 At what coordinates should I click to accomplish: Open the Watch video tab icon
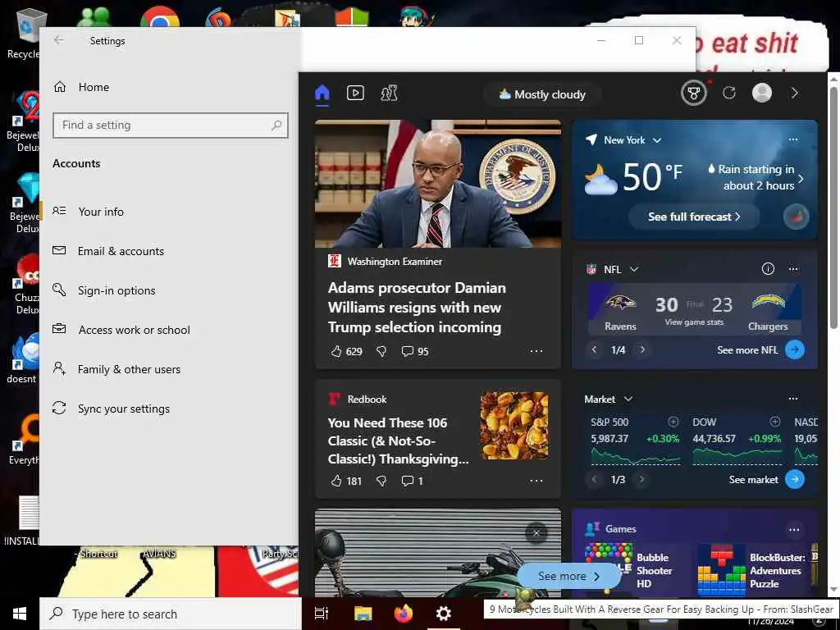pos(355,94)
